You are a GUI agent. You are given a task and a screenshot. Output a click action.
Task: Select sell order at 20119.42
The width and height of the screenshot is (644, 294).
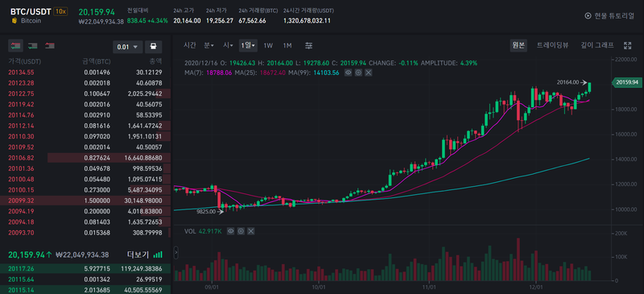click(x=85, y=105)
